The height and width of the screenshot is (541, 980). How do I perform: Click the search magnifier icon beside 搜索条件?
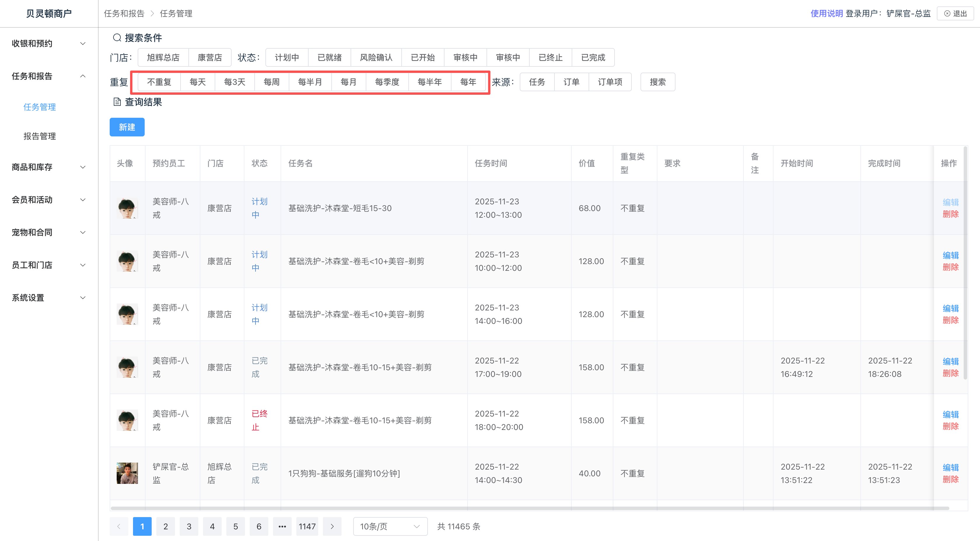pos(117,38)
